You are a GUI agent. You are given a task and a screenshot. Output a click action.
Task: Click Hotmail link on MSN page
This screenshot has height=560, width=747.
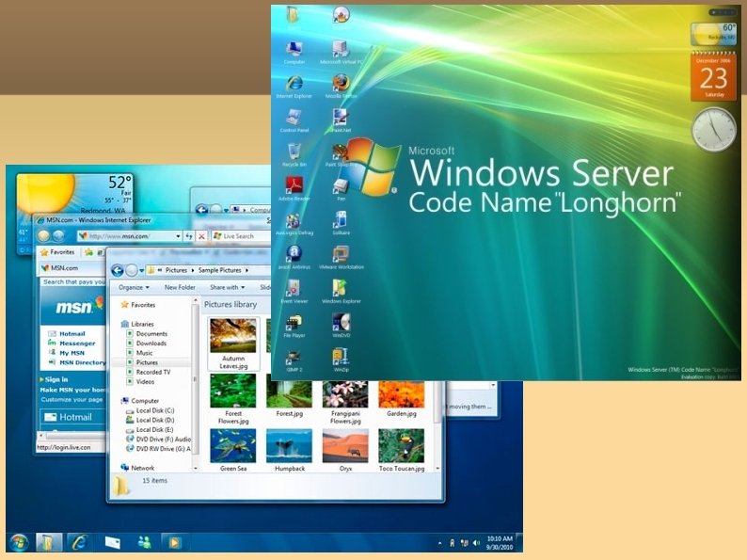(x=72, y=333)
